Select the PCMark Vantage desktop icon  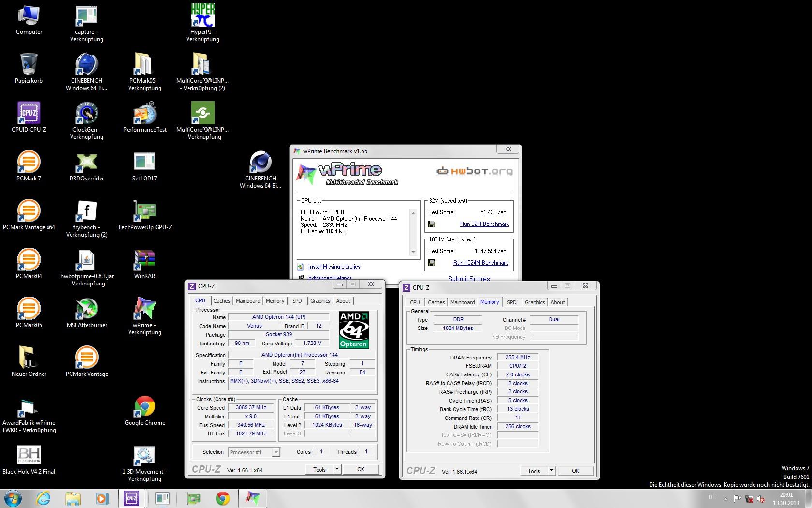(87, 362)
